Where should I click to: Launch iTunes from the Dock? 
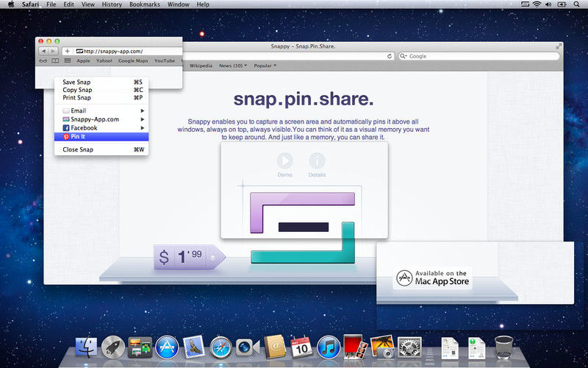(329, 344)
